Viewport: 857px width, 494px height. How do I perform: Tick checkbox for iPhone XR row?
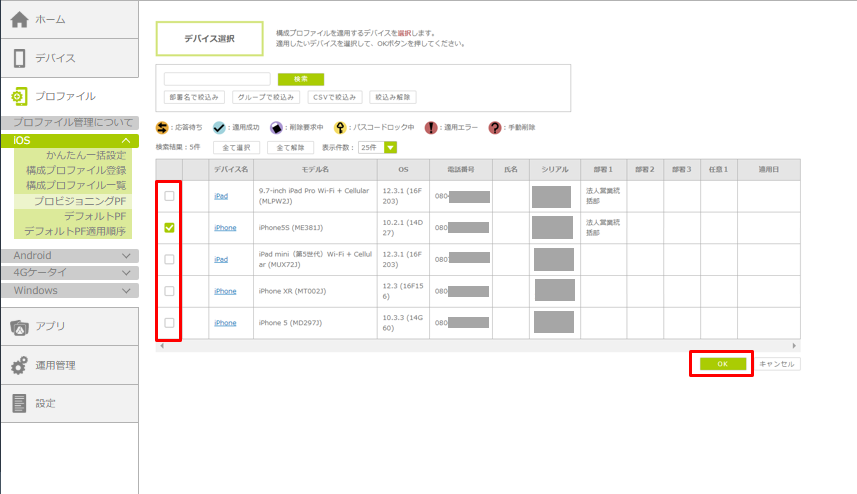pos(169,291)
